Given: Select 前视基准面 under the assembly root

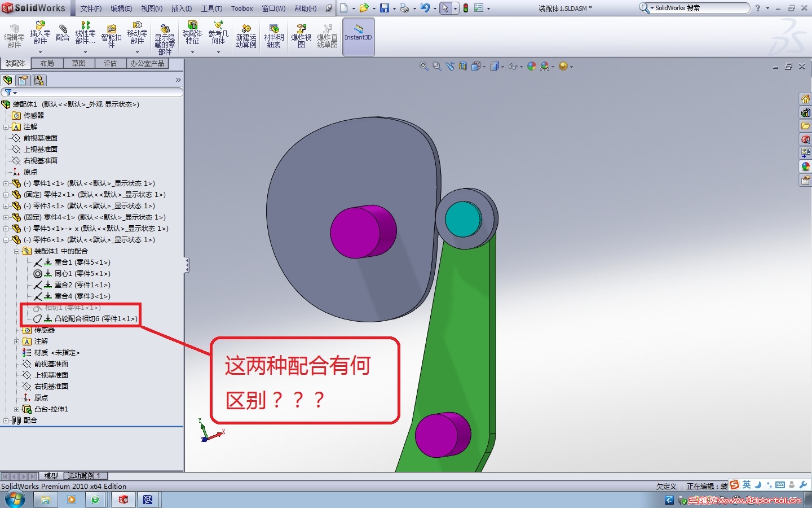Looking at the screenshot, I should 35,138.
